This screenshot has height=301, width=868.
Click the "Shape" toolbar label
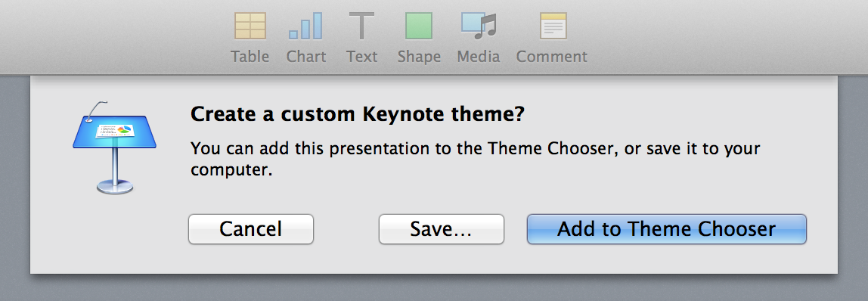point(419,57)
